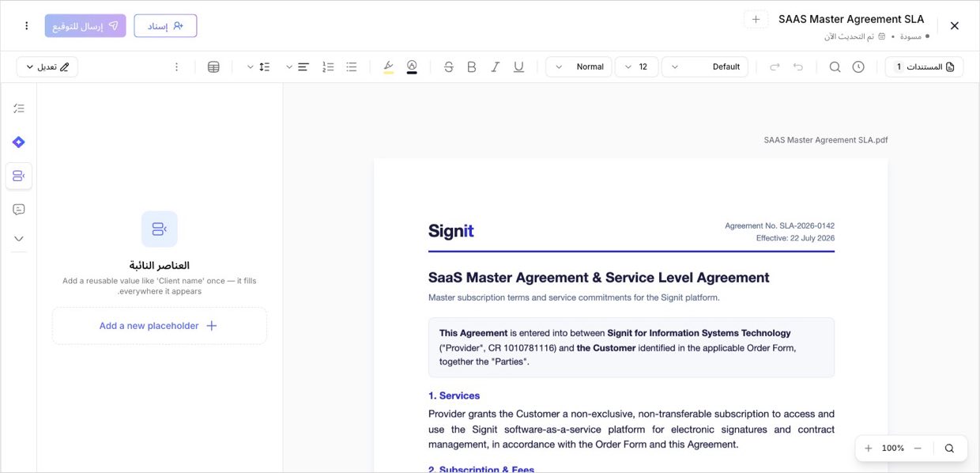Click the 'Provider grants the Customer' paragraph
Screen dimensions: 980x473
pyautogui.click(x=631, y=429)
